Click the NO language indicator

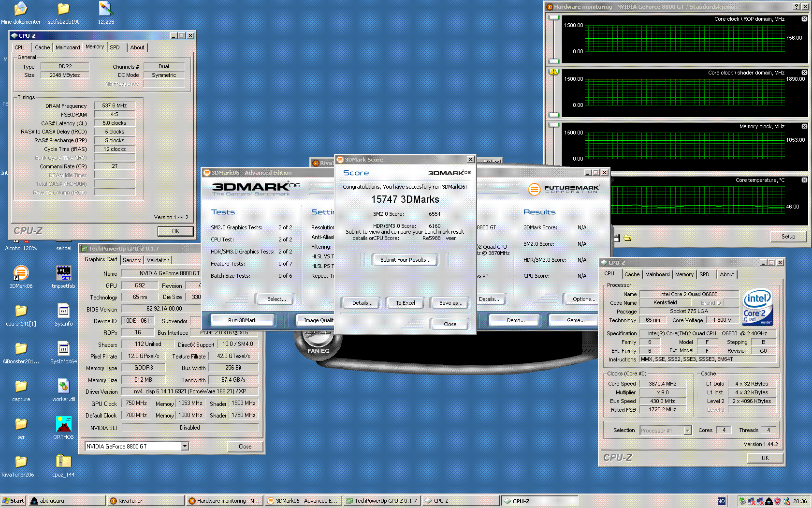click(722, 501)
